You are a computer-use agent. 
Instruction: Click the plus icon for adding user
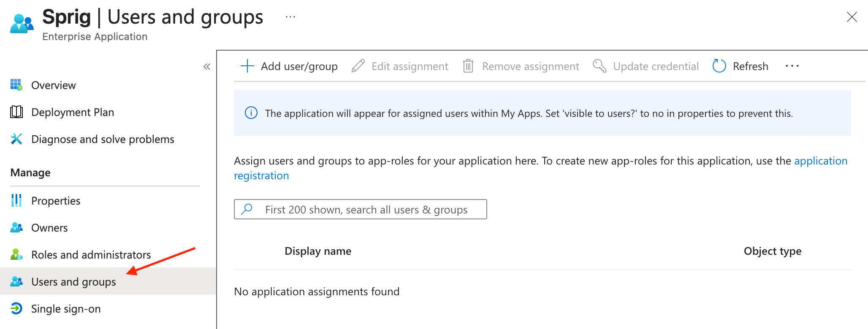pyautogui.click(x=247, y=66)
